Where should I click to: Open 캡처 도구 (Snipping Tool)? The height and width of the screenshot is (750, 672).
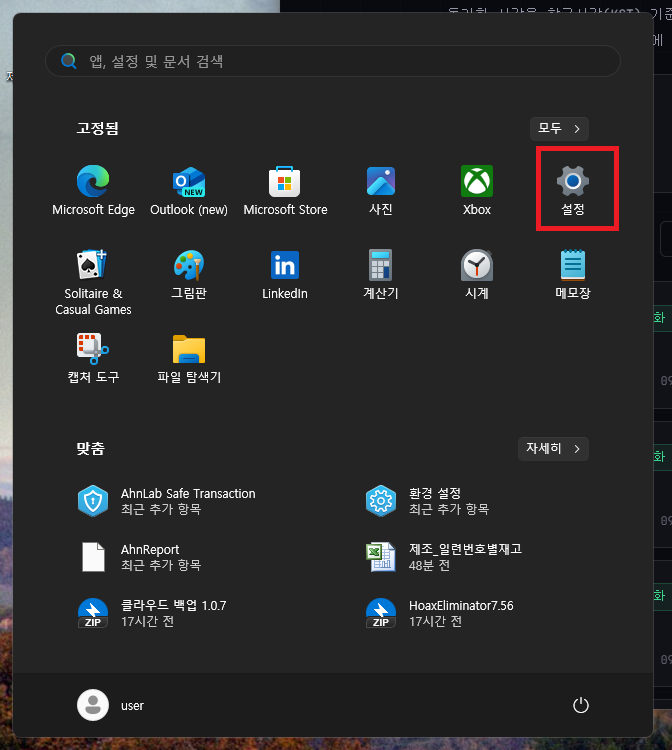point(93,358)
